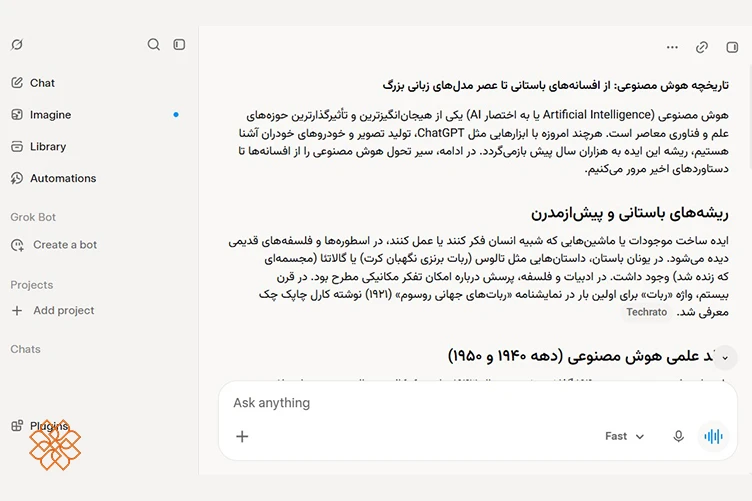Screen dimensions: 752x501
Task: Click the Projects section label
Action: tap(32, 285)
